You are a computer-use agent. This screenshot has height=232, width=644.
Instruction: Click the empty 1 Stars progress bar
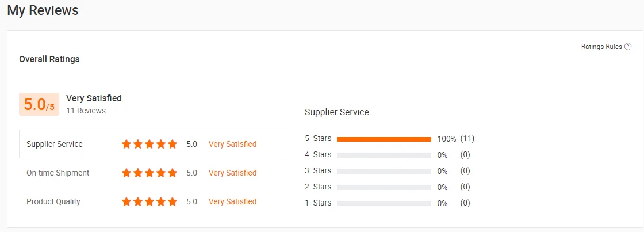click(x=384, y=203)
